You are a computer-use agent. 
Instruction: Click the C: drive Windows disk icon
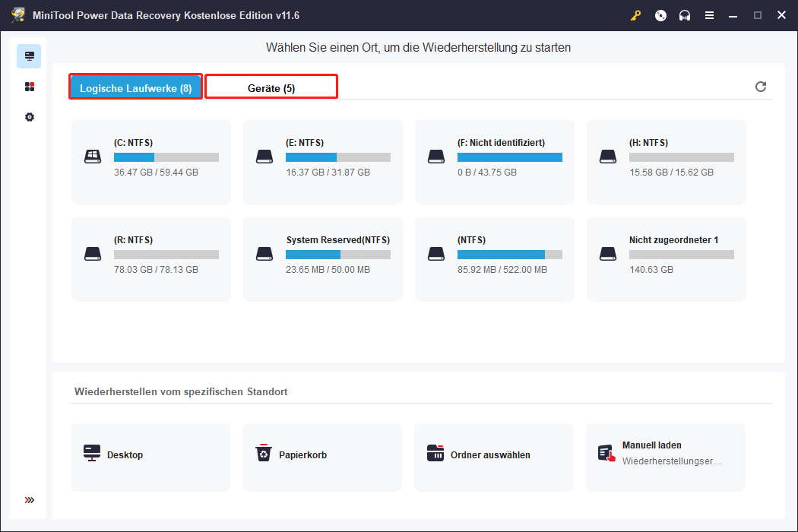93,157
